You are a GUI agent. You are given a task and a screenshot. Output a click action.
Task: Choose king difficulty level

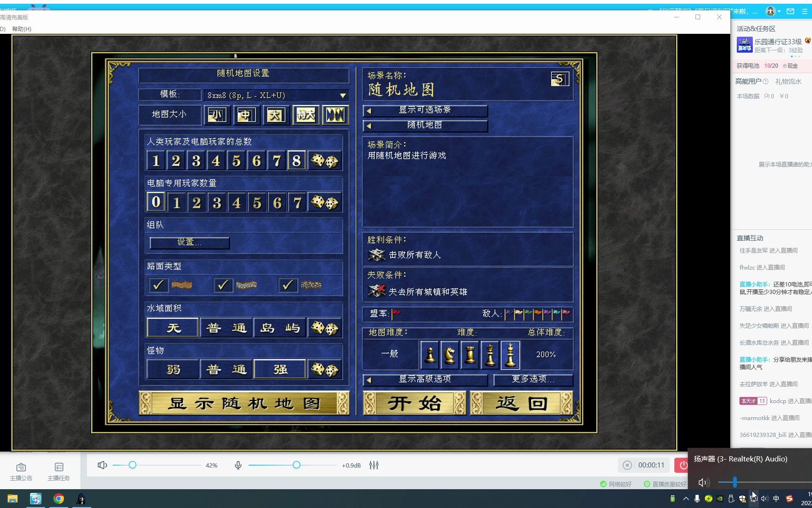[510, 355]
